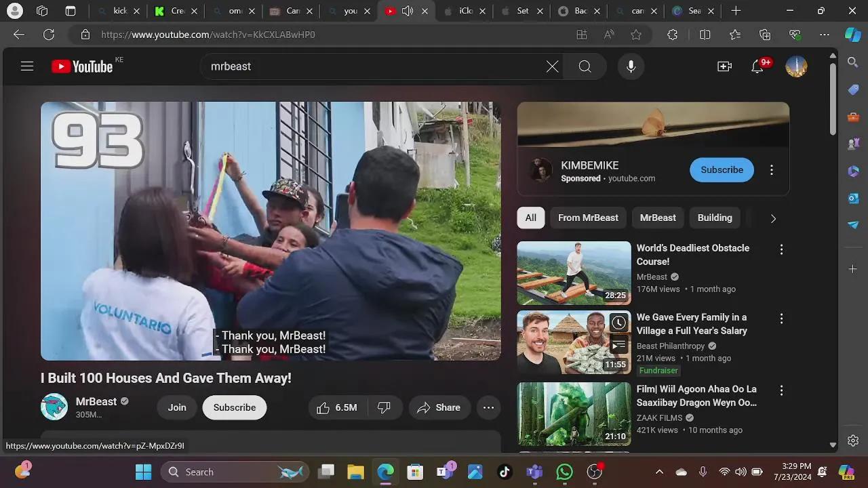Open Edge settings and more menu
The height and width of the screenshot is (488, 868).
825,35
